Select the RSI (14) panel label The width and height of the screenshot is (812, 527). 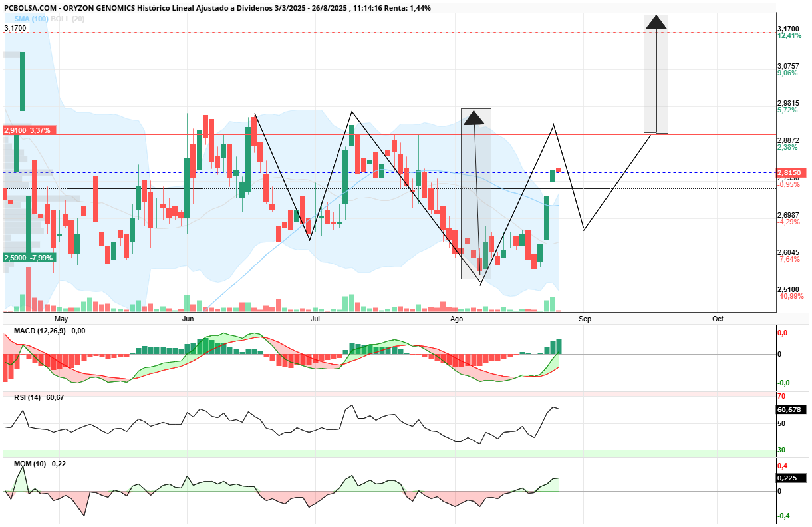(27, 397)
